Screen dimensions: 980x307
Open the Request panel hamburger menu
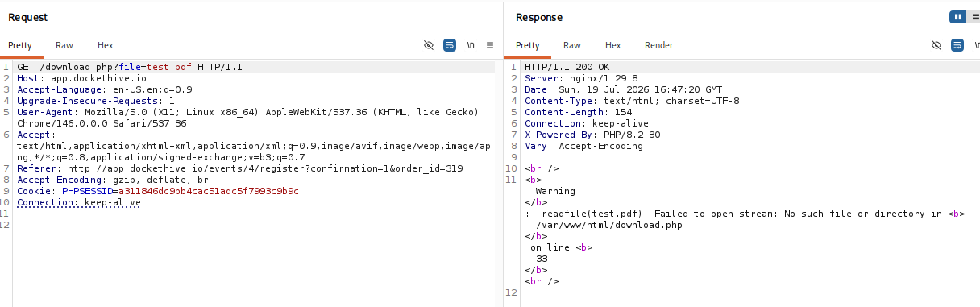pyautogui.click(x=490, y=45)
